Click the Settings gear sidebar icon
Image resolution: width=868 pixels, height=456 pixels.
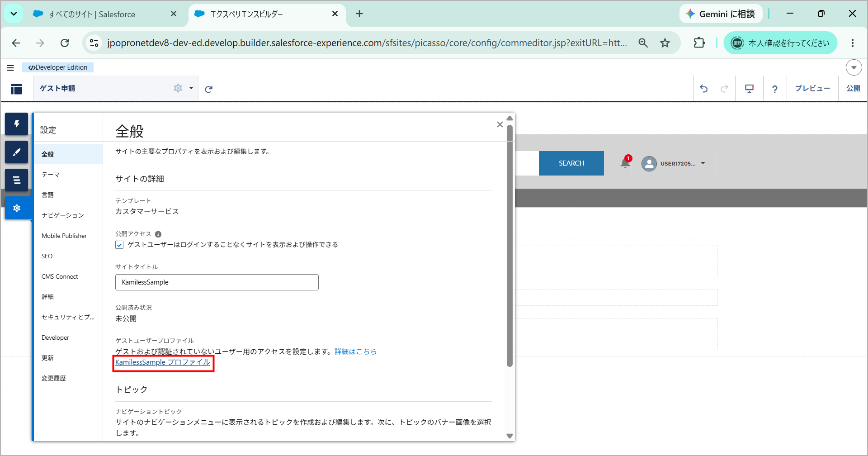[17, 208]
